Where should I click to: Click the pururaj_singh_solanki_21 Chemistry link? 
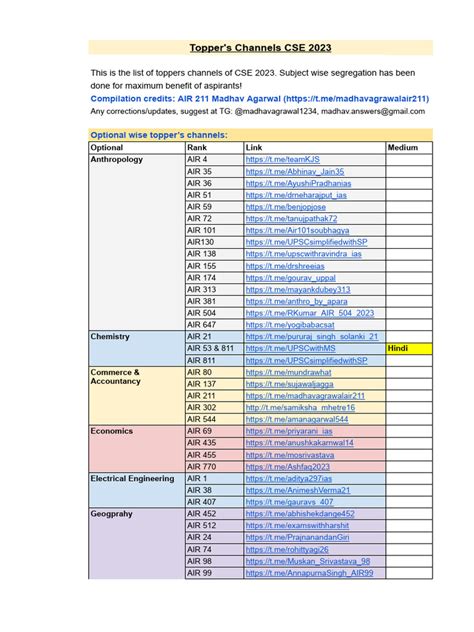pos(312,337)
